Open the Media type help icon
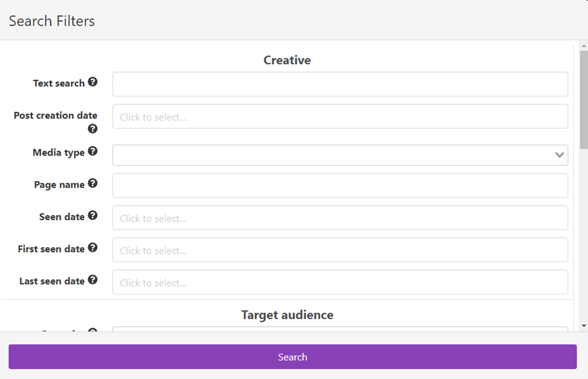Screen dimensions: 588x379 pos(93,151)
